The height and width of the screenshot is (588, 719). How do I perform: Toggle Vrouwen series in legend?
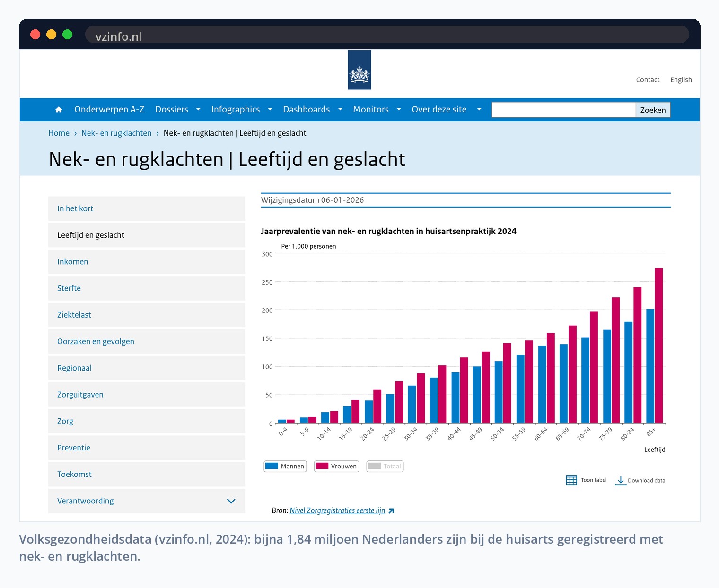[336, 467]
